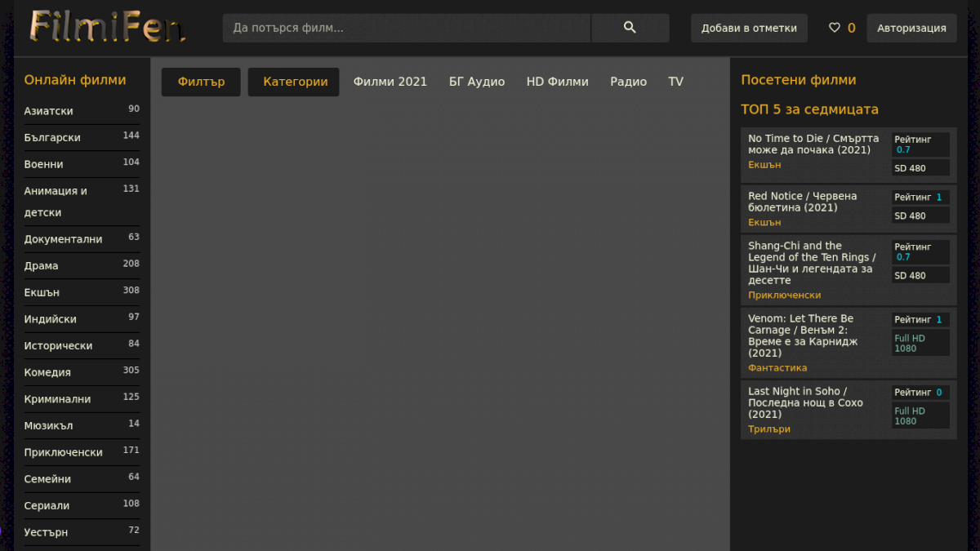Open Last Night in Soho entry
The height and width of the screenshot is (551, 980).
805,402
